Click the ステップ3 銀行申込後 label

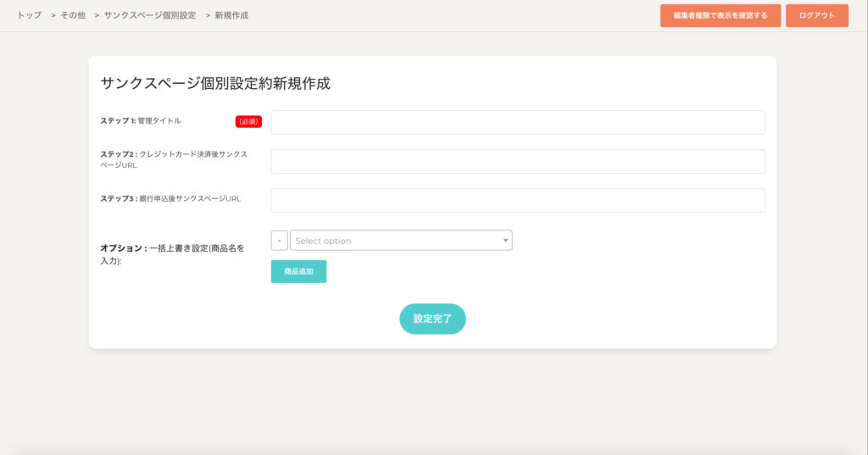coord(170,198)
